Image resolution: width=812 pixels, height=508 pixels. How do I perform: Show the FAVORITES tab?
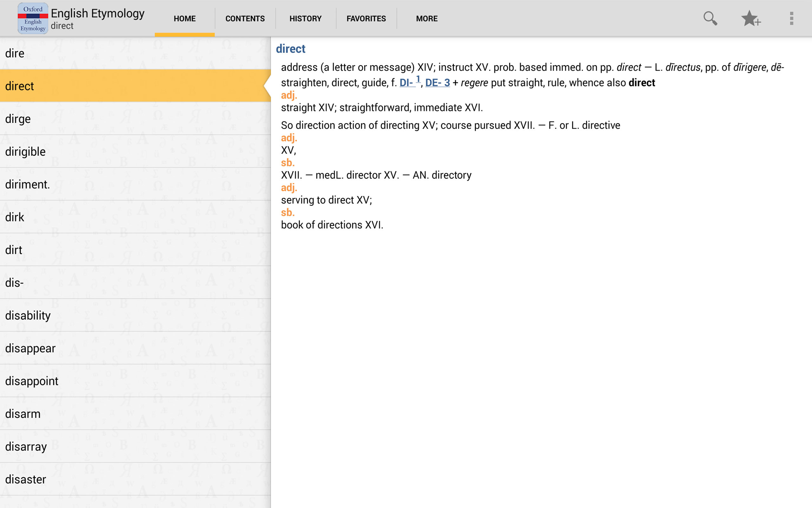[x=366, y=19]
